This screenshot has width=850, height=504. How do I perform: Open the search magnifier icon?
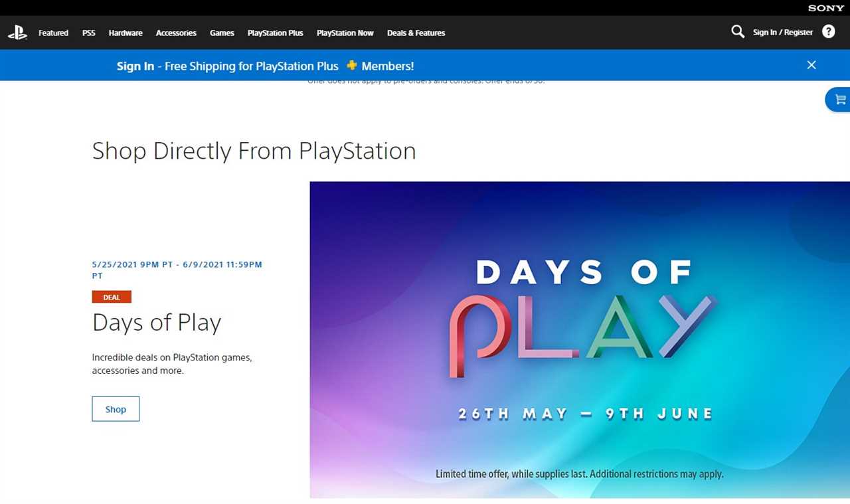(737, 32)
